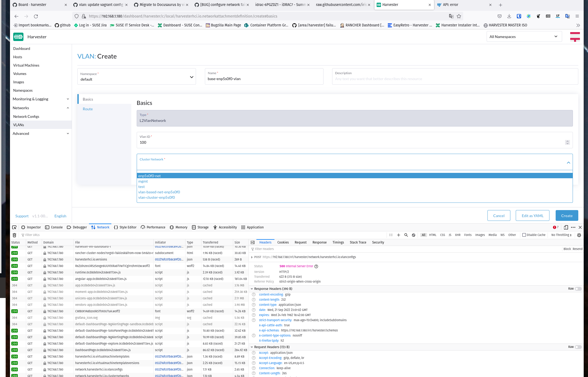588x377 pixels.
Task: Open the Cookies tab in the headers panel
Action: 283,242
